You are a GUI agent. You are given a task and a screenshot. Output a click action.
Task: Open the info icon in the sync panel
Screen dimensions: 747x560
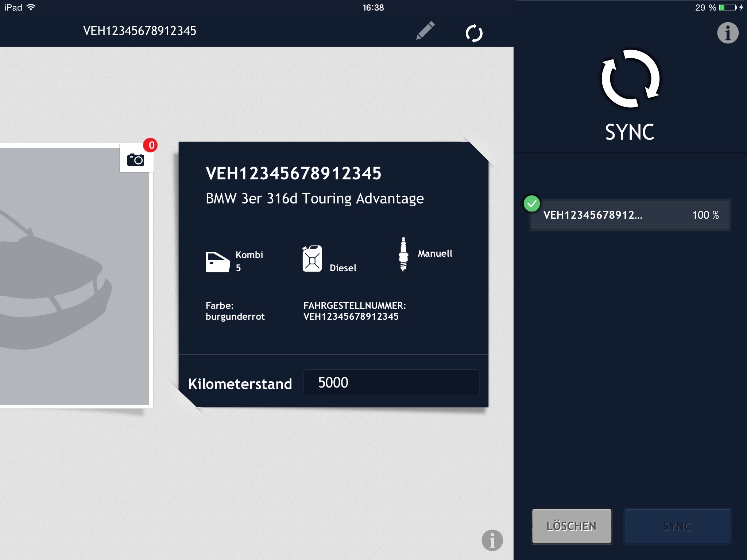click(x=728, y=33)
